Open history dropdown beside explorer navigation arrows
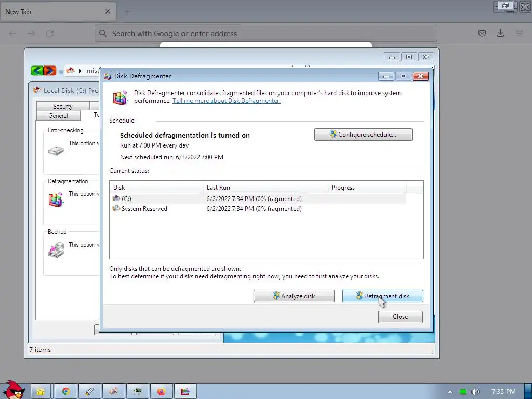The image size is (532, 399). [x=61, y=72]
